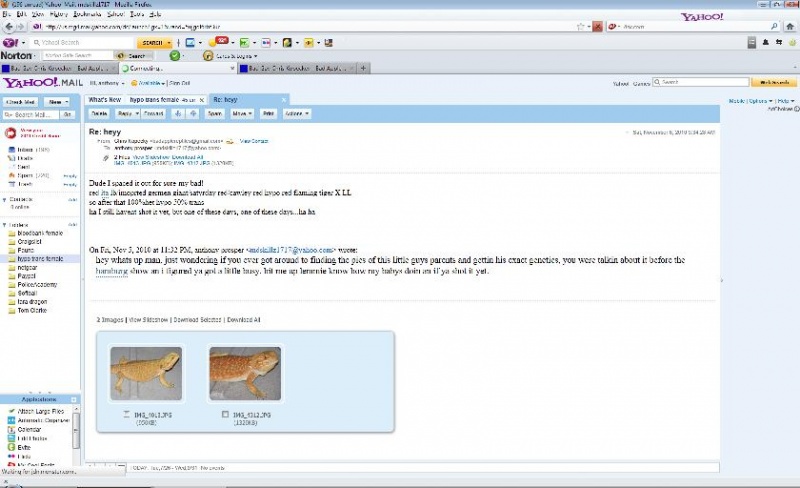This screenshot has height=488, width=800.
Task: Click the next message up-arrow icon in mail toolbar
Action: tap(193, 114)
